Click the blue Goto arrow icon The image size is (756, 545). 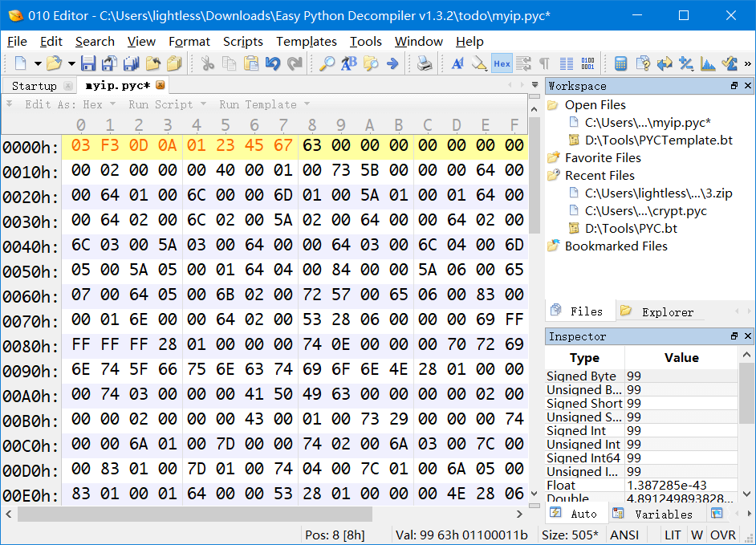392,63
